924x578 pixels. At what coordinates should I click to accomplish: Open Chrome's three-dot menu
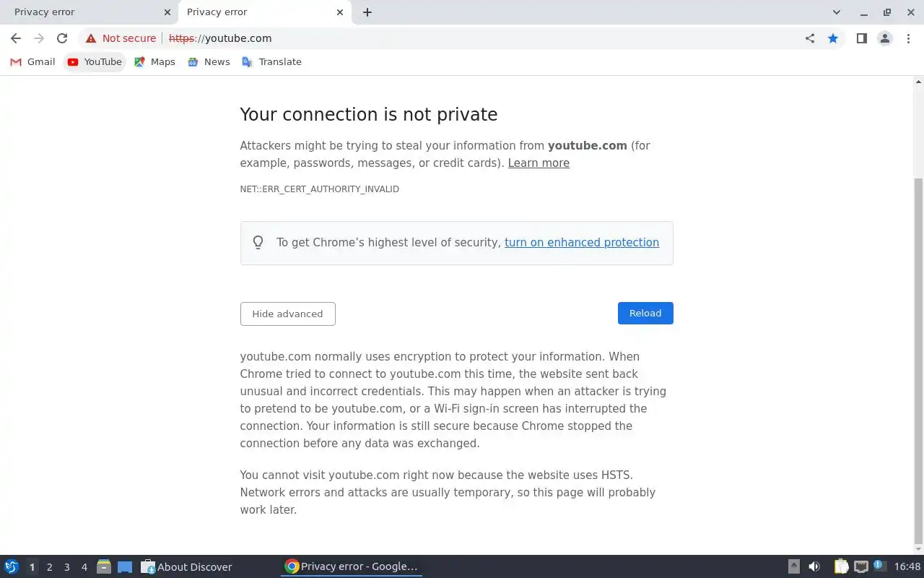point(908,38)
